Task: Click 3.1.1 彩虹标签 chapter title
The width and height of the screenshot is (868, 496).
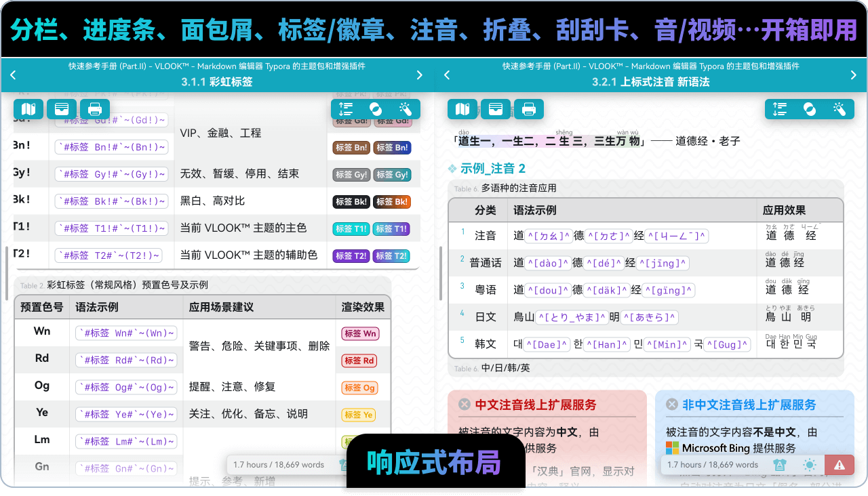Action: (x=217, y=82)
